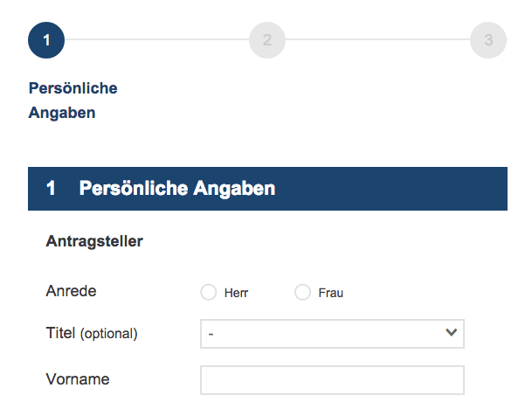This screenshot has width=532, height=402.
Task: Click progress line between steps 1 and 2
Action: click(x=156, y=39)
